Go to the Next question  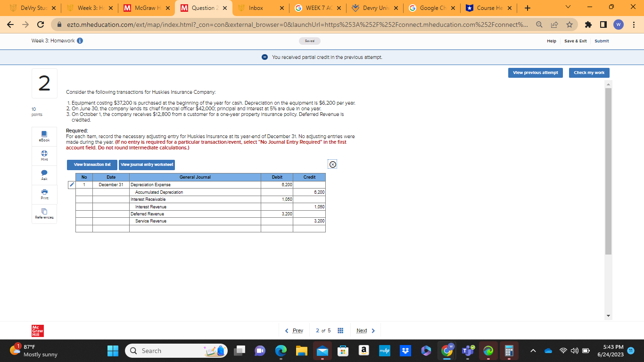[x=366, y=330]
